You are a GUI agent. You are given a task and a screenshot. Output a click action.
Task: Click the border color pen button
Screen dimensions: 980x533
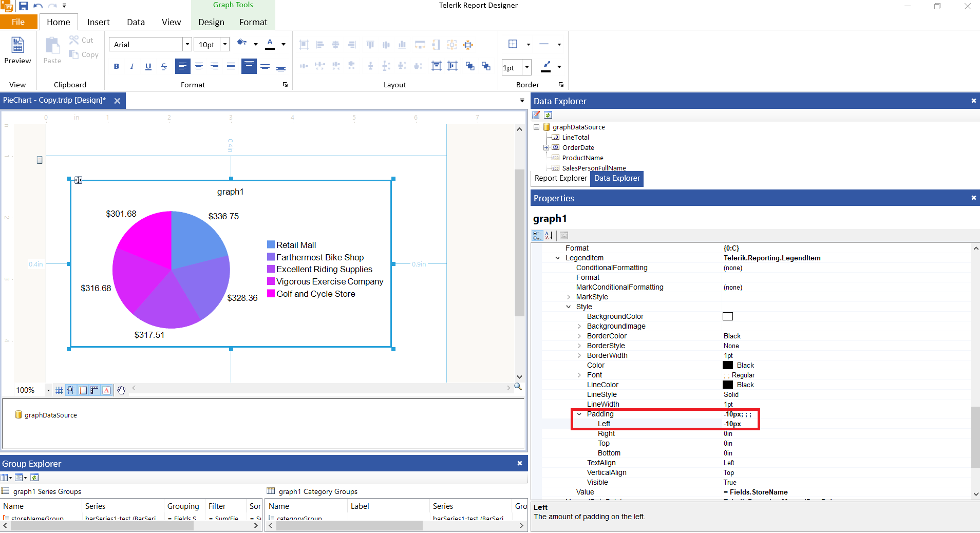(x=546, y=67)
